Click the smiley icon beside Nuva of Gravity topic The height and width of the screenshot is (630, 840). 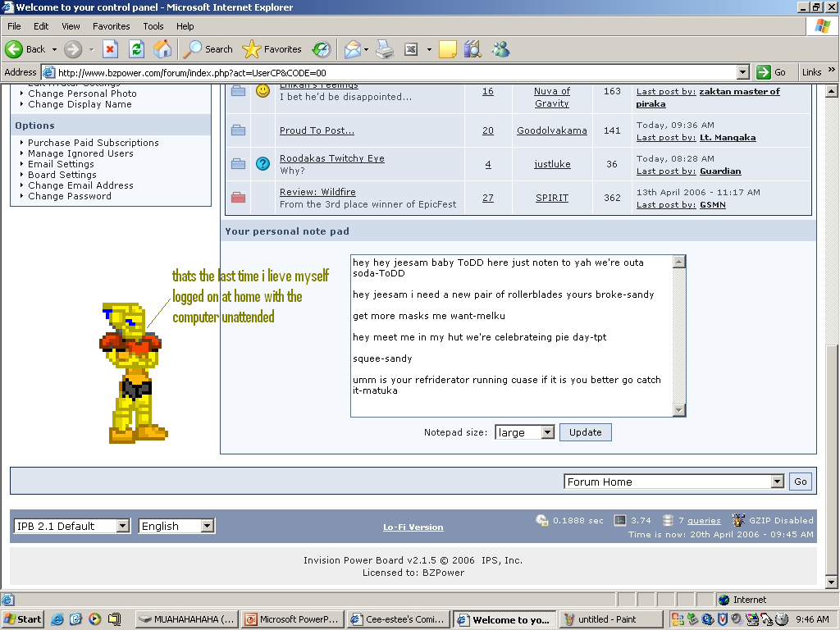tap(262, 91)
